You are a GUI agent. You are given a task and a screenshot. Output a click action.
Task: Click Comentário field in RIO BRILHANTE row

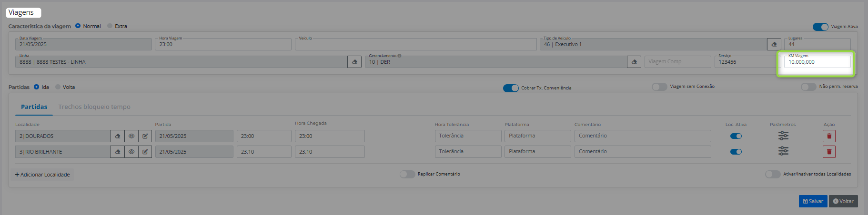643,152
